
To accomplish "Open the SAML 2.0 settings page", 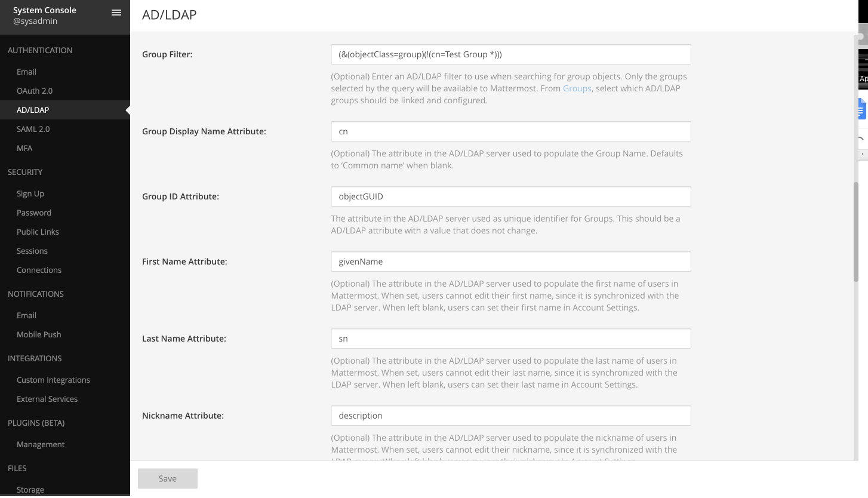I will tap(33, 129).
